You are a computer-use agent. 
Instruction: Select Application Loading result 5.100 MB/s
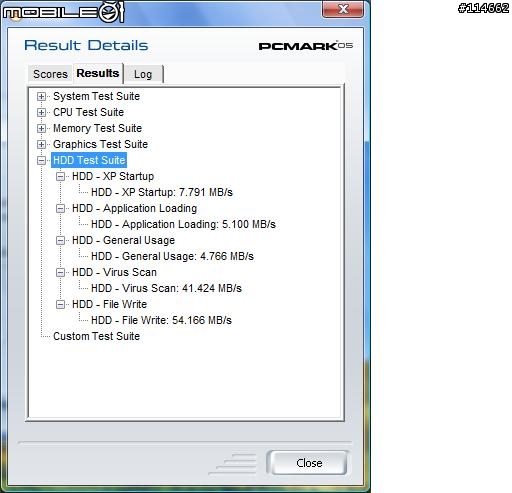[183, 224]
